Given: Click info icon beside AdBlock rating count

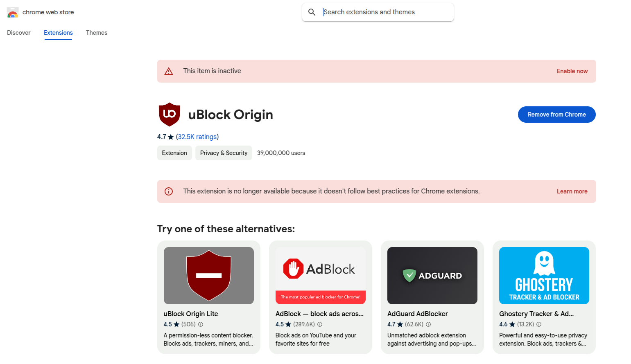Looking at the screenshot, I should 320,324.
